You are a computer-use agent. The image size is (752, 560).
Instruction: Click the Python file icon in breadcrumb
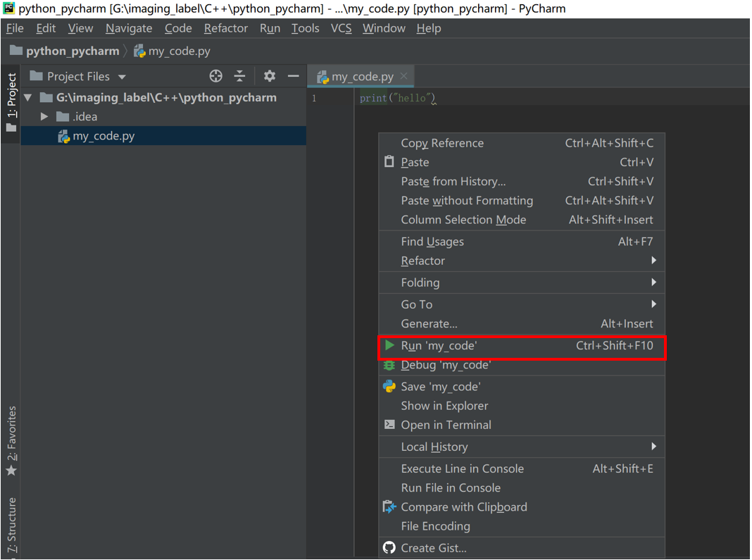[139, 51]
